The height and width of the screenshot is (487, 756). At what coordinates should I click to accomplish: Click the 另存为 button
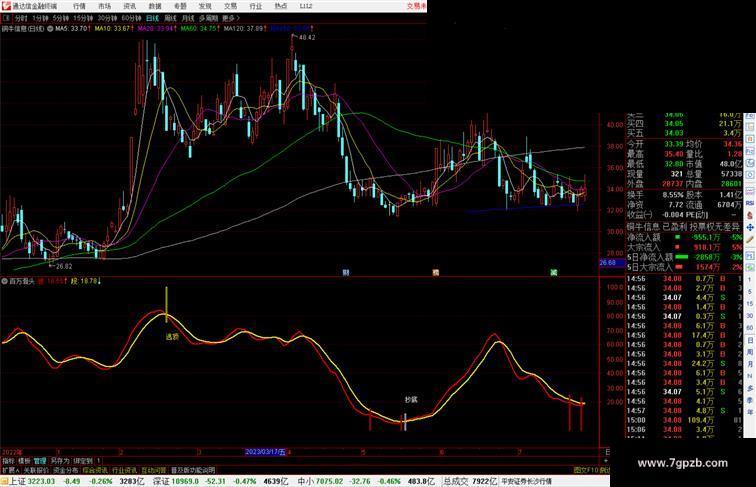click(x=60, y=461)
